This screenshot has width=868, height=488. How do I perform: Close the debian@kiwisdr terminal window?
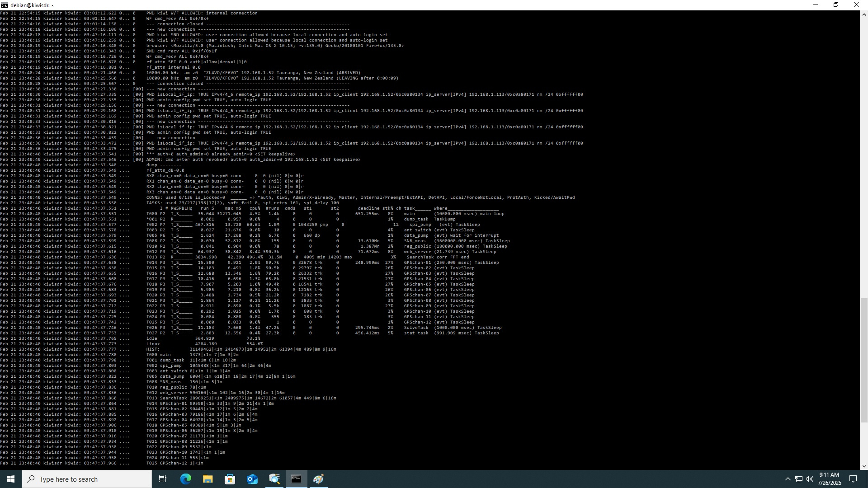pos(857,5)
